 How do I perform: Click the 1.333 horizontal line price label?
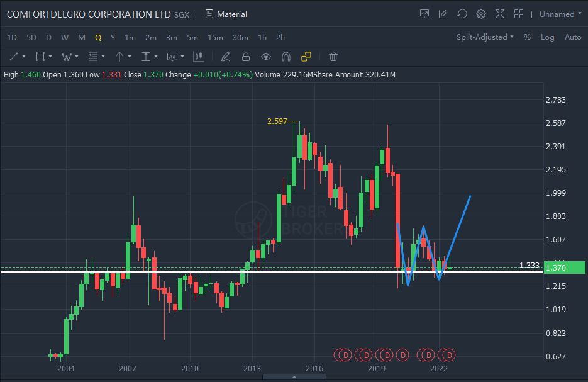click(529, 266)
